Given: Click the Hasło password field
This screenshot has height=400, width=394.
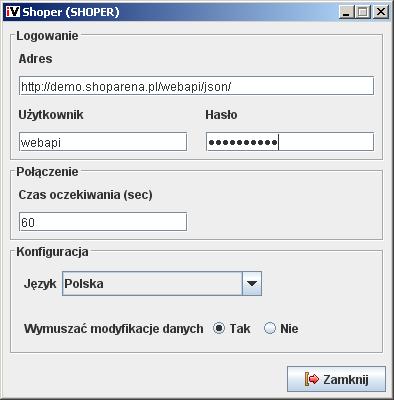Looking at the screenshot, I should (290, 142).
